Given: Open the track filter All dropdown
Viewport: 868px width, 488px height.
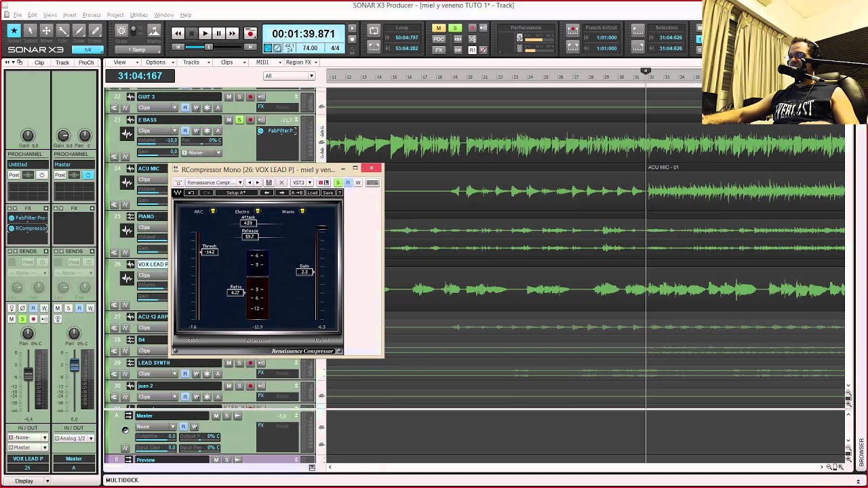Looking at the screenshot, I should tap(290, 76).
